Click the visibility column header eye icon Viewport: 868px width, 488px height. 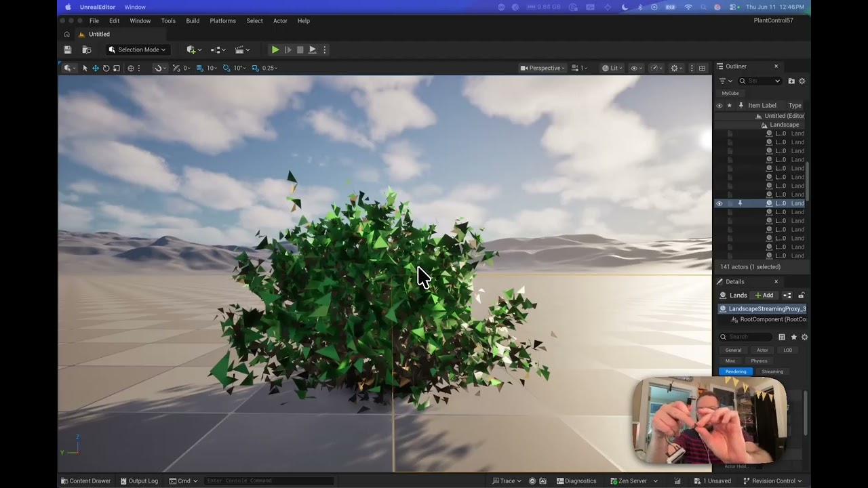[x=719, y=106]
